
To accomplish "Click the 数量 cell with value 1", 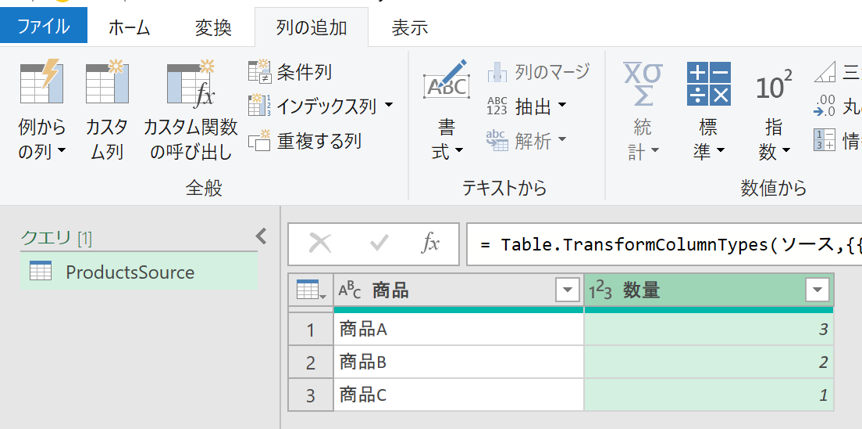I will [709, 395].
